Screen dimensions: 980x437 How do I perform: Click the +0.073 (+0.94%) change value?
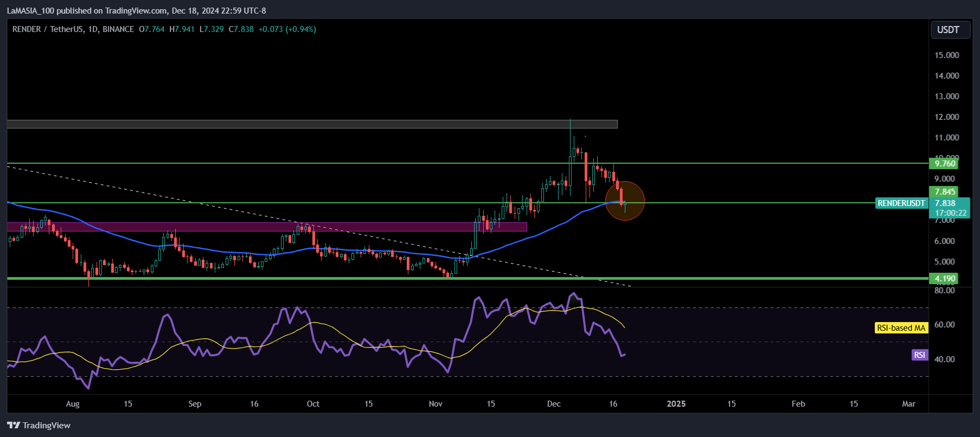[287, 29]
